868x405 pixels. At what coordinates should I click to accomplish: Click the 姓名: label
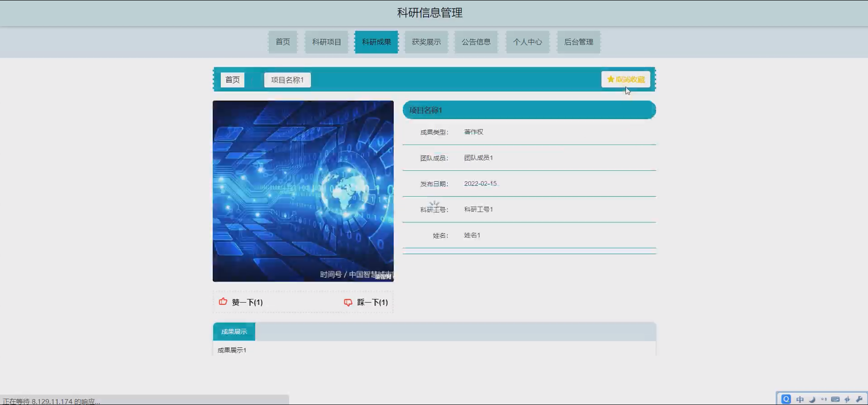[440, 236]
